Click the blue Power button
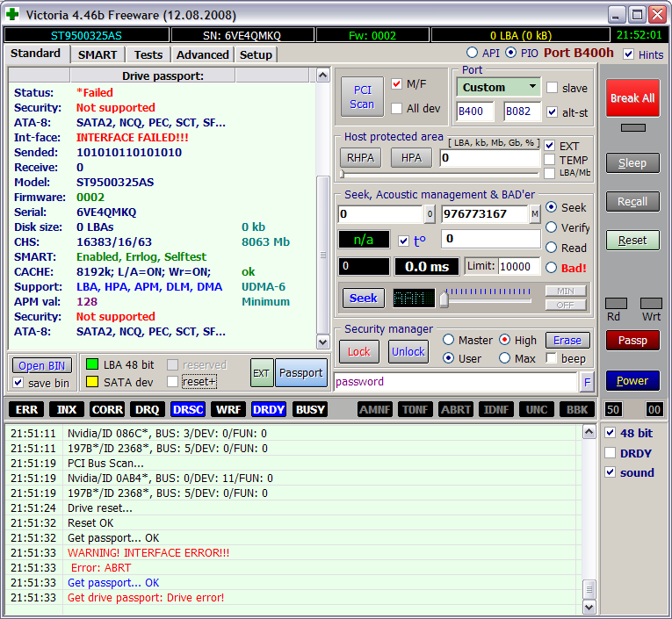This screenshot has height=619, width=672. pos(632,380)
